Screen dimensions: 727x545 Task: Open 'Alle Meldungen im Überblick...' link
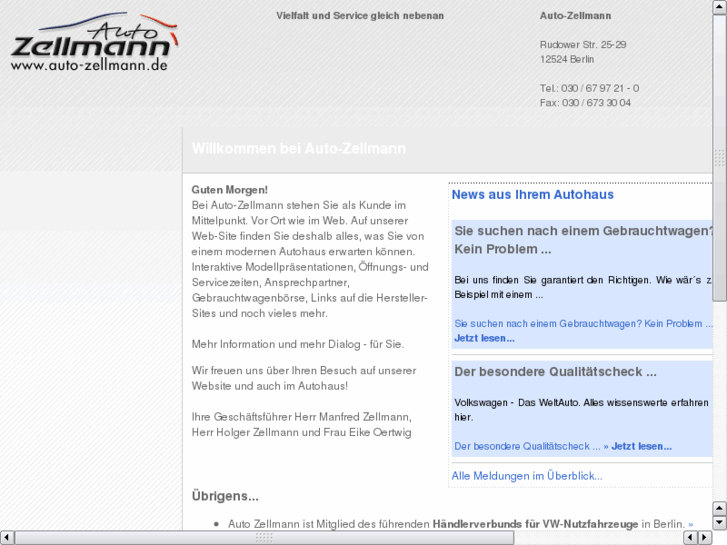[527, 476]
